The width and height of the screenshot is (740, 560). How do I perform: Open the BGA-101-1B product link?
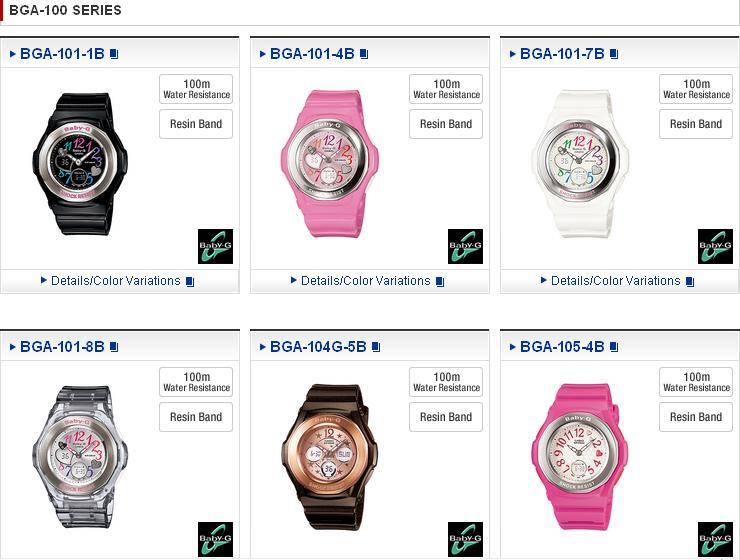point(62,54)
